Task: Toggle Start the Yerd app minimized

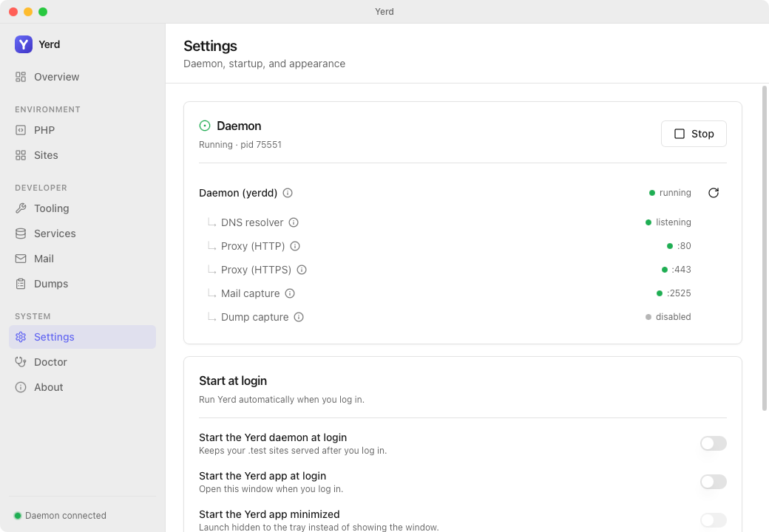Action: tap(713, 519)
